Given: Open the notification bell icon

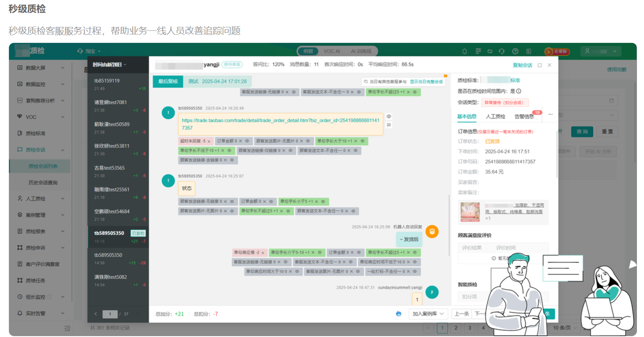Looking at the screenshot, I should tap(465, 51).
